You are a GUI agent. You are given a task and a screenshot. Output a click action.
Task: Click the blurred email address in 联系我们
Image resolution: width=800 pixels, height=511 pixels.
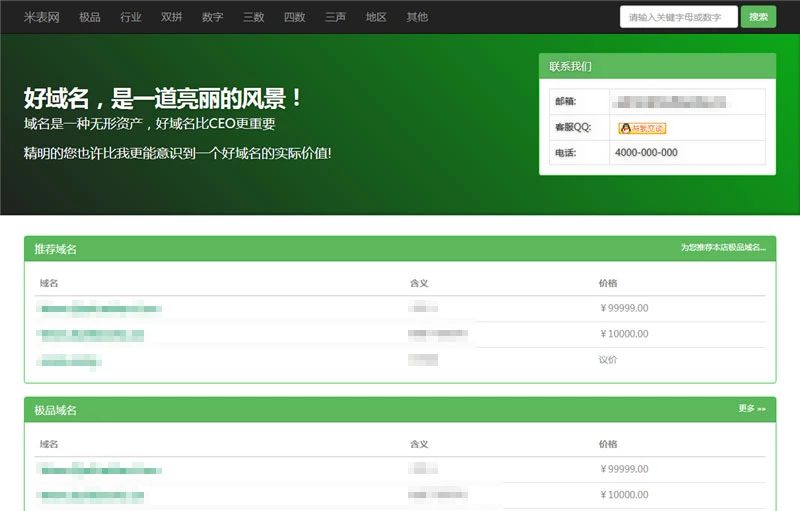coord(670,101)
